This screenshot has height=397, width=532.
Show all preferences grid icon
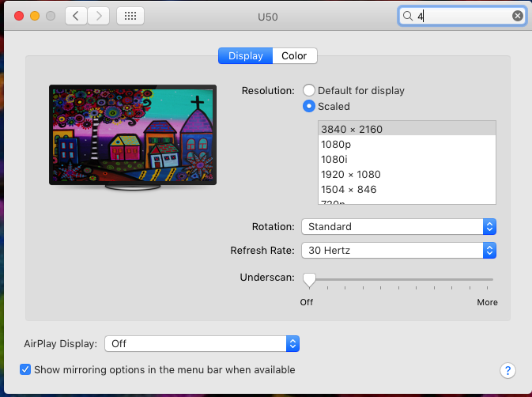130,16
